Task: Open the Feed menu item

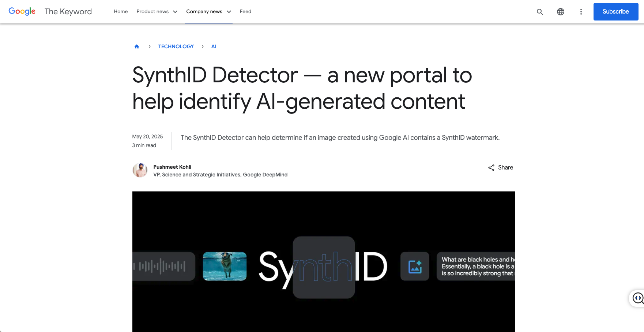Action: click(245, 12)
